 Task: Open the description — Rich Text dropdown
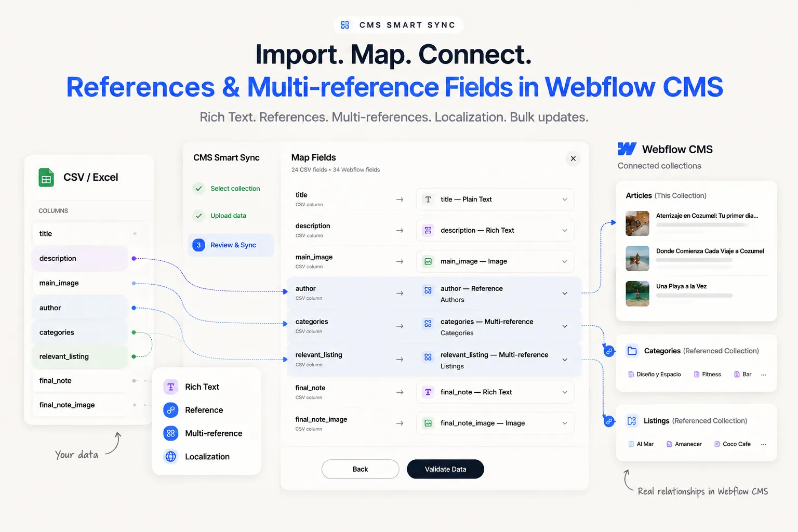[495, 230]
